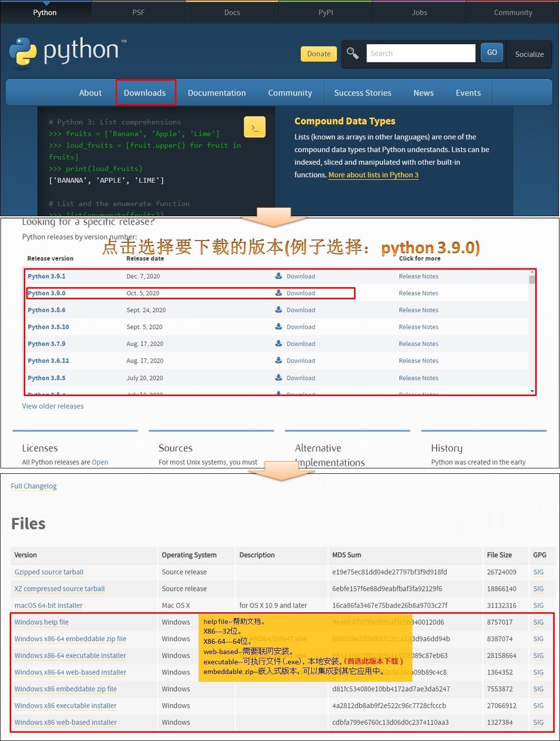560x741 pixels.
Task: Open Release Notes for Python 3.9.0
Action: (419, 293)
